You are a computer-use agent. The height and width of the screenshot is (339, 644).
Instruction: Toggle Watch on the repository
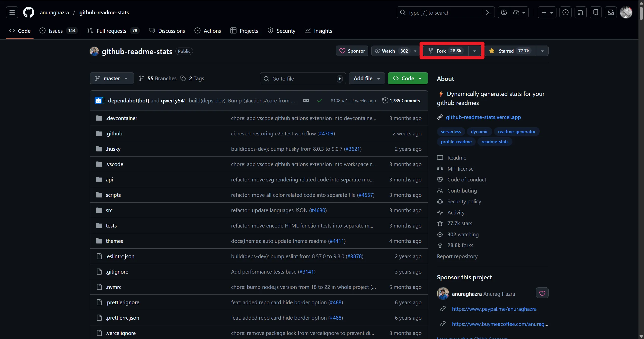(389, 51)
